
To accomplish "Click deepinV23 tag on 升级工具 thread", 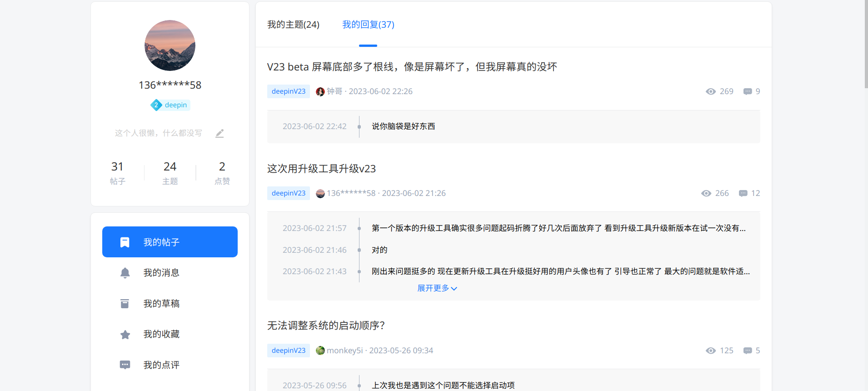I will [289, 193].
